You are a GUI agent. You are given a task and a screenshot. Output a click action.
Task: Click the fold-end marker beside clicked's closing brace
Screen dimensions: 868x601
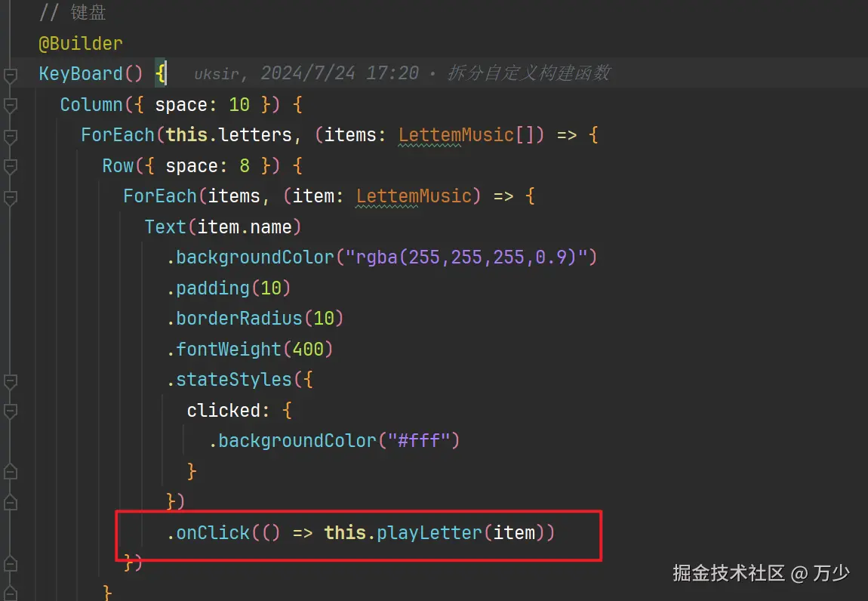click(10, 472)
